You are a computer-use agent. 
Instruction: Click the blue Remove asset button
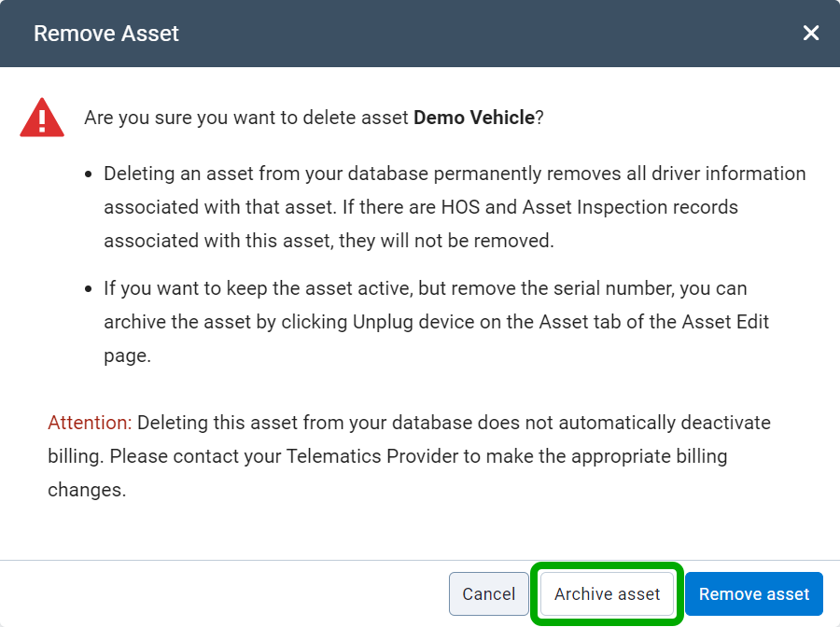[x=753, y=593]
